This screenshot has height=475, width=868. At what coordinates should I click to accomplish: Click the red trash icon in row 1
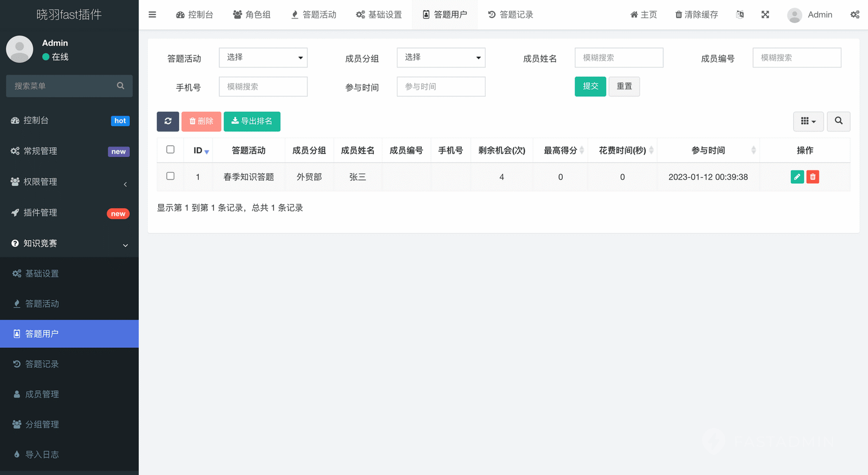point(813,177)
